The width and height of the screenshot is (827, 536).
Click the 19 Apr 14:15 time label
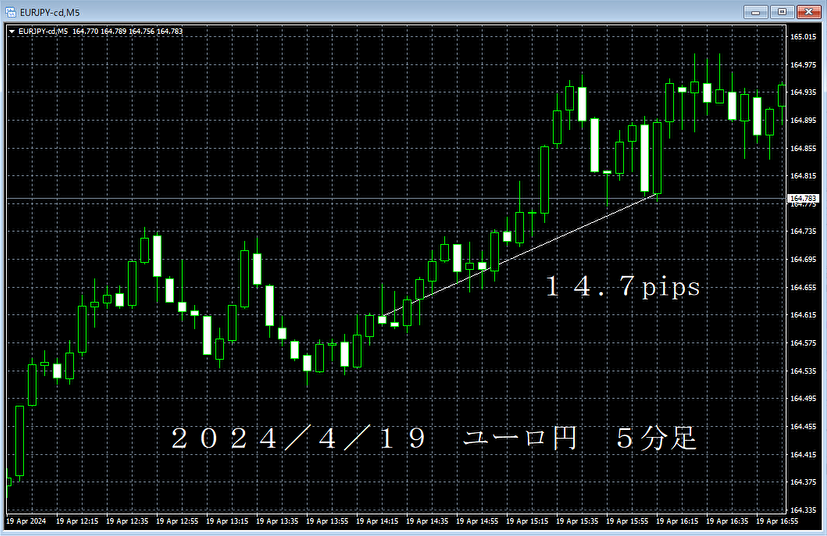click(377, 521)
